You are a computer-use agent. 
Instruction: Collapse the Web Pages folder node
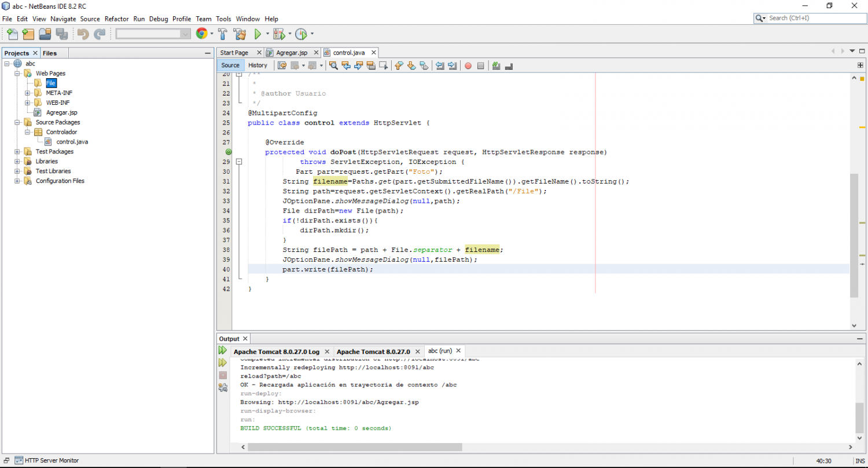click(x=17, y=74)
